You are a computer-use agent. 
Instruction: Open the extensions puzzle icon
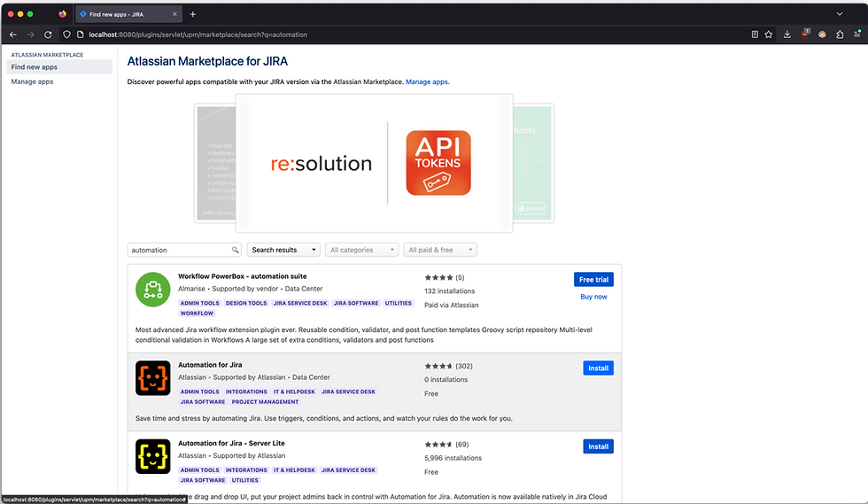coord(840,35)
